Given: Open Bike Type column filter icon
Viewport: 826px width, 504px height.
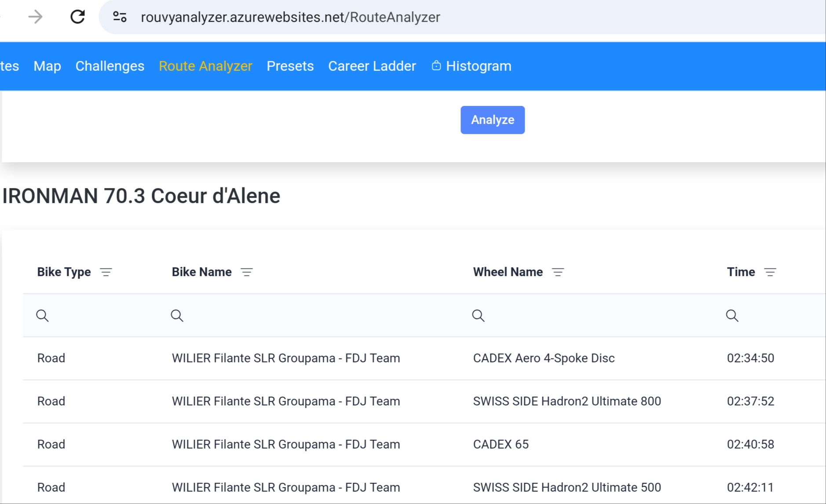Looking at the screenshot, I should point(106,272).
